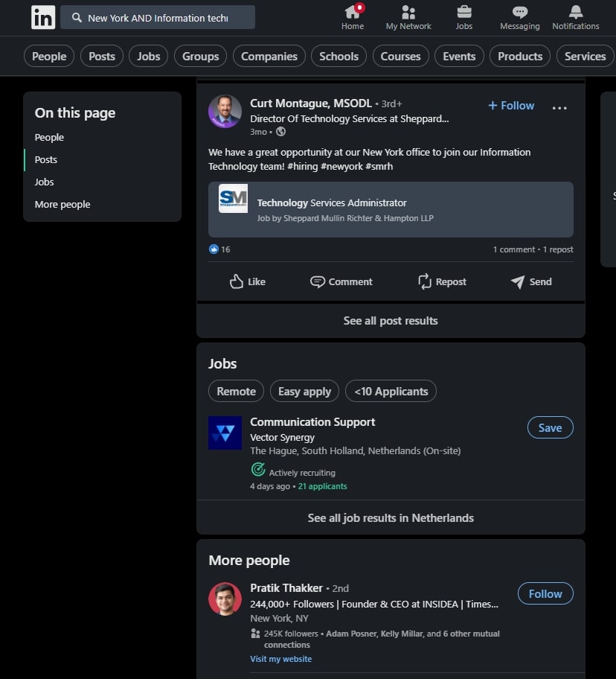
Task: Click the Visit my website link
Action: click(x=280, y=659)
